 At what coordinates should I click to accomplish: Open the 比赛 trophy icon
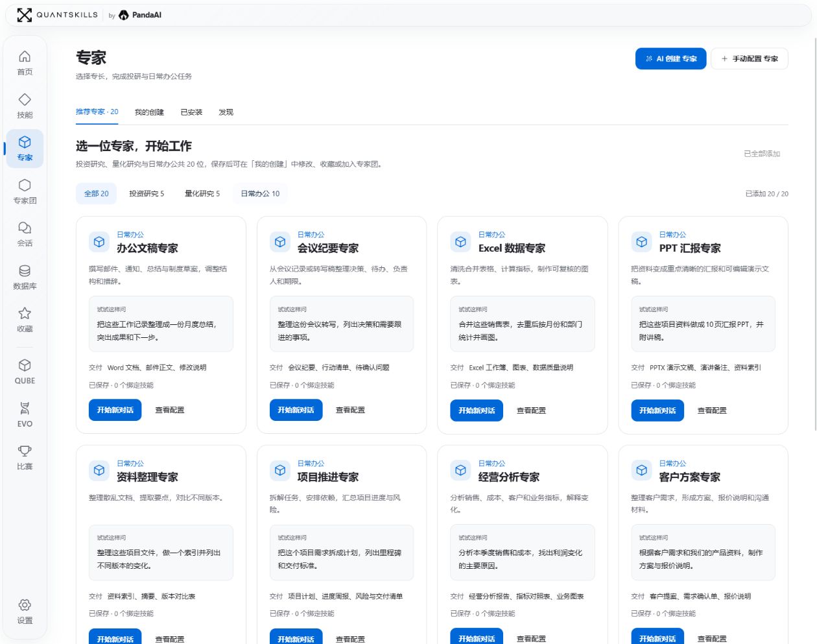[25, 451]
